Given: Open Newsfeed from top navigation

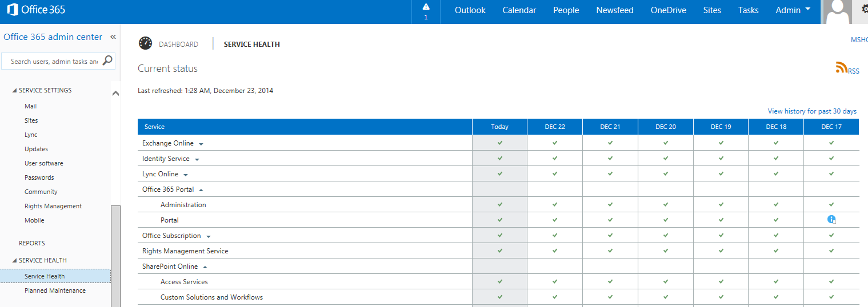Looking at the screenshot, I should [615, 10].
